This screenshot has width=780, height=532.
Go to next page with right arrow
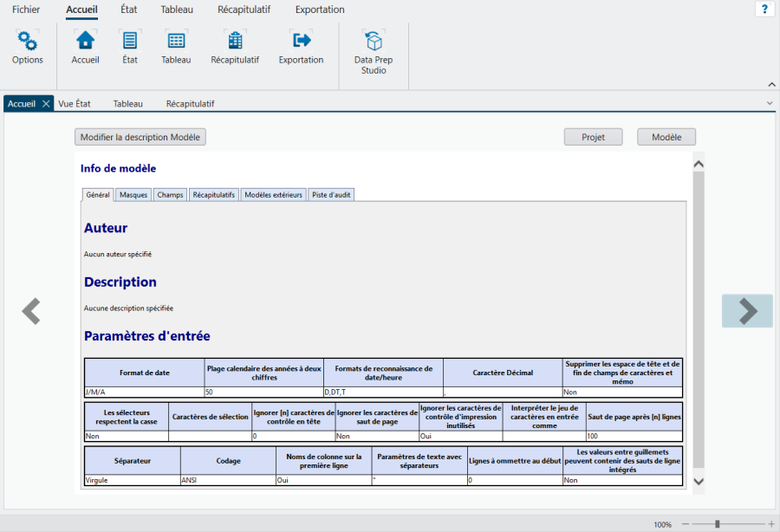pyautogui.click(x=747, y=311)
